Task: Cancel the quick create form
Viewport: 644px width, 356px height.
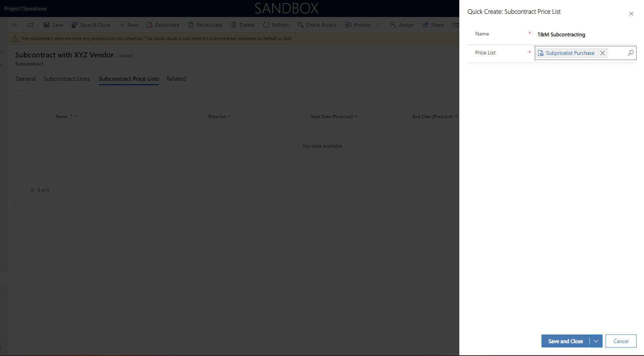Action: coord(621,341)
